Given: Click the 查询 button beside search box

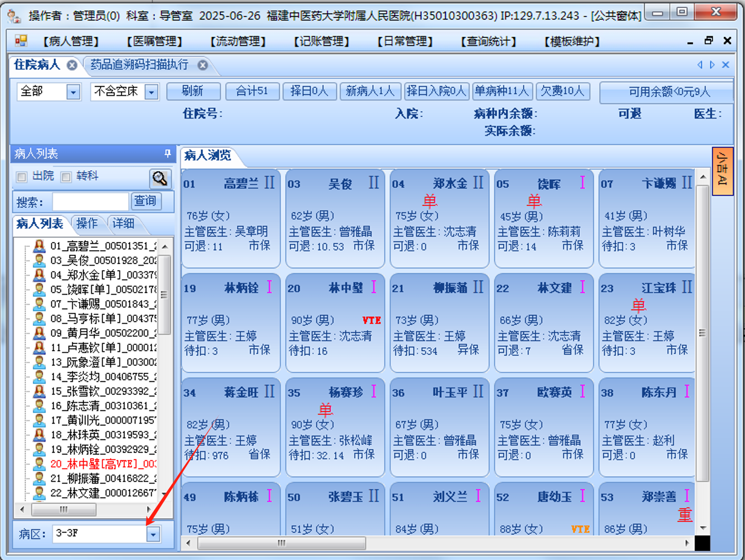Looking at the screenshot, I should pyautogui.click(x=145, y=201).
